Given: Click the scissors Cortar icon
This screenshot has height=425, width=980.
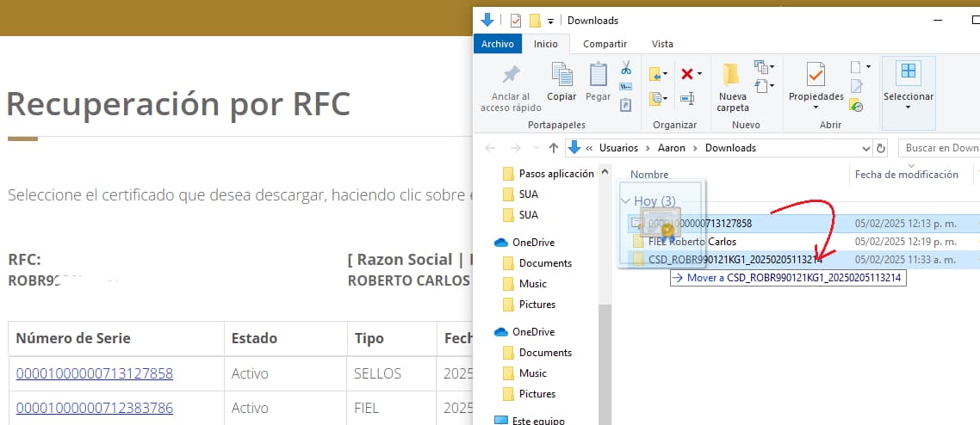Looking at the screenshot, I should pos(625,67).
